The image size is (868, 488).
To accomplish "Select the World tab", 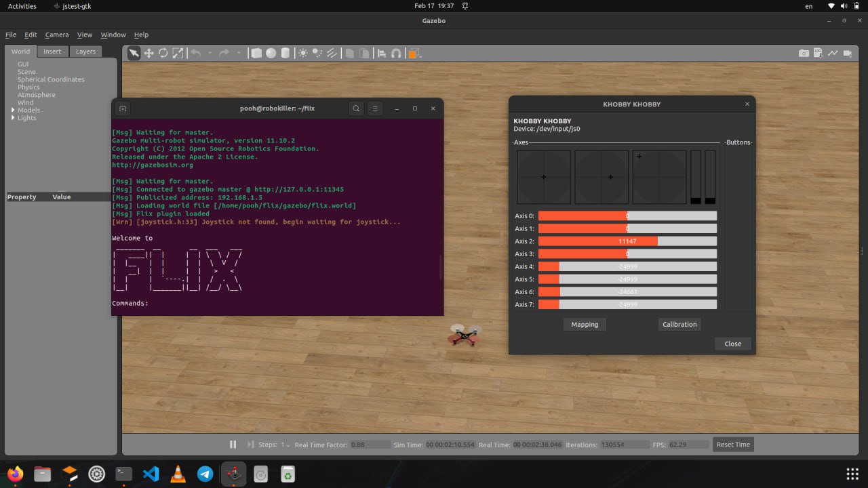I will (x=20, y=52).
